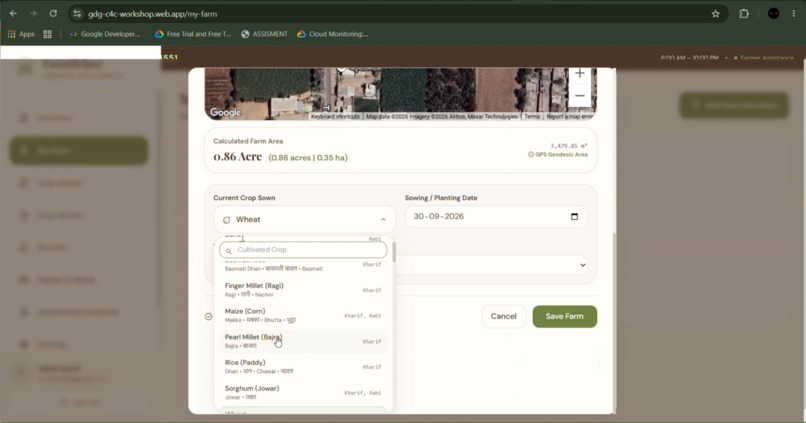Open the Apps bookmark shortcut
The image size is (806, 423).
point(21,34)
